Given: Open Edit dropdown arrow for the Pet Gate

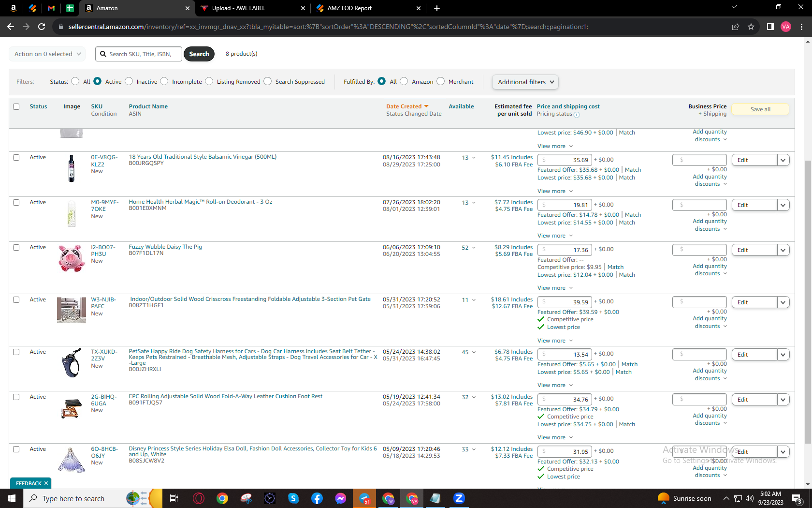Looking at the screenshot, I should click(783, 302).
